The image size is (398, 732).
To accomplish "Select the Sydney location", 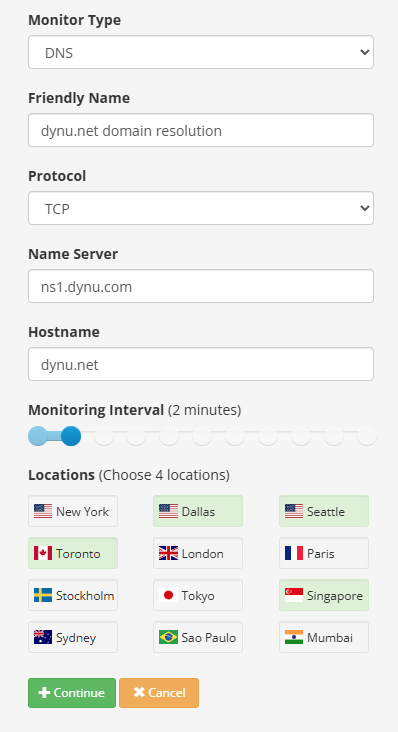I will pyautogui.click(x=73, y=637).
